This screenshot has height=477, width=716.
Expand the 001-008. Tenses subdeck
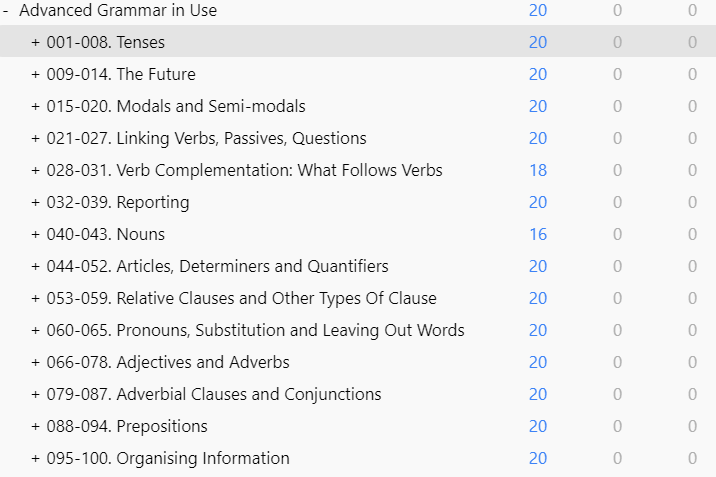(x=36, y=42)
